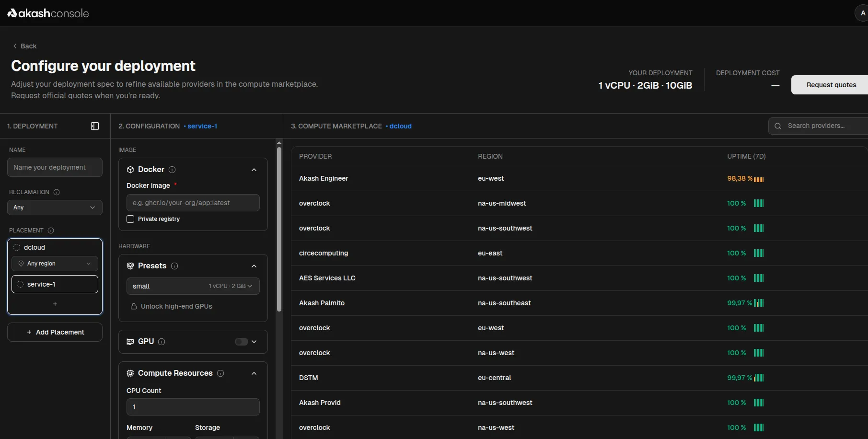Collapse the Compute Resources section
868x439 pixels.
254,373
